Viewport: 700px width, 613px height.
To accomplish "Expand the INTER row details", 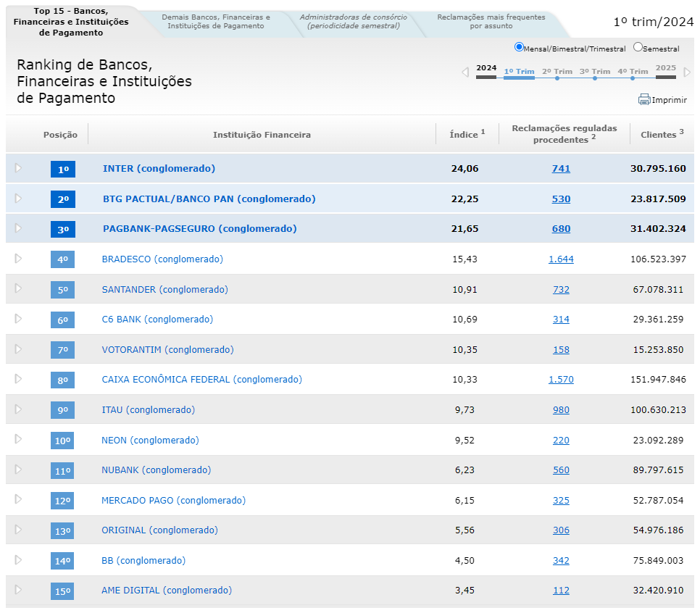I will (x=18, y=168).
